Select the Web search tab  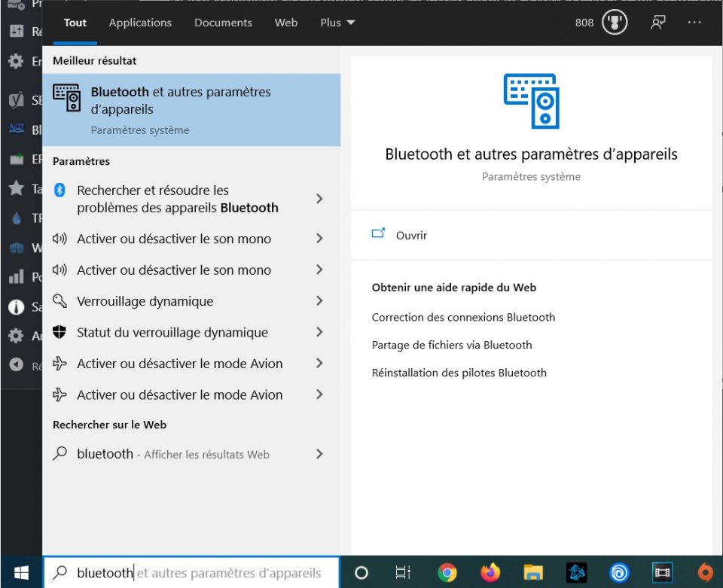pos(285,23)
